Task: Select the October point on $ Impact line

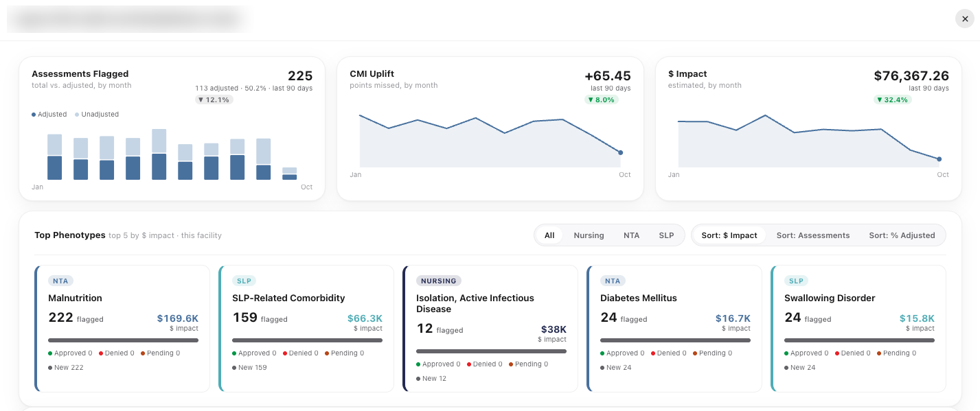Action: (x=939, y=159)
